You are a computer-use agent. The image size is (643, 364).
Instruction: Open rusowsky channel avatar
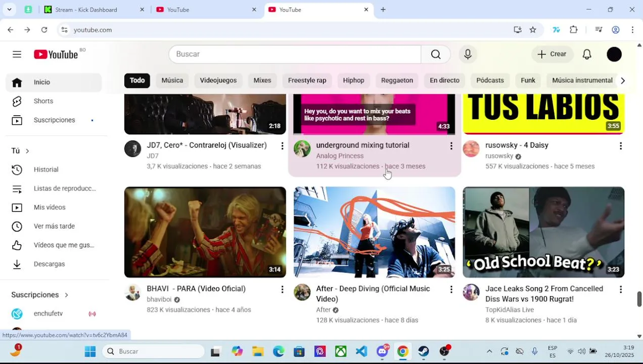pyautogui.click(x=471, y=149)
